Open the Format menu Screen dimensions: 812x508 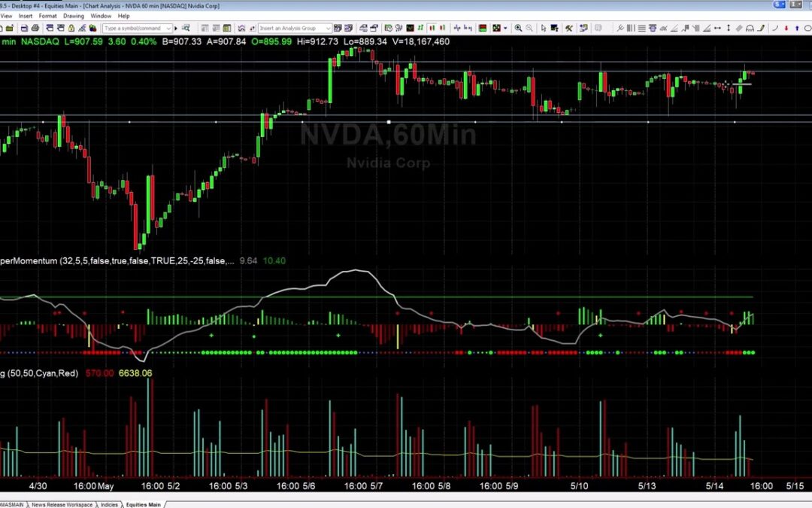click(x=47, y=16)
